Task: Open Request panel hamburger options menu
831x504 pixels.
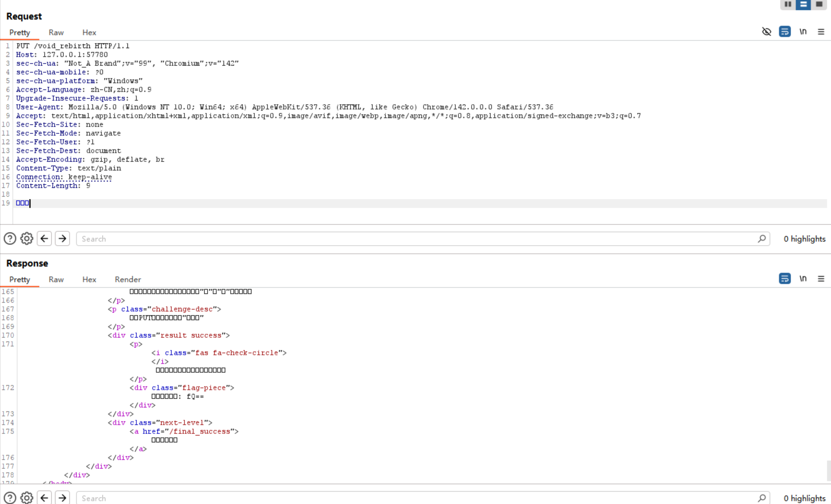Action: click(x=821, y=32)
